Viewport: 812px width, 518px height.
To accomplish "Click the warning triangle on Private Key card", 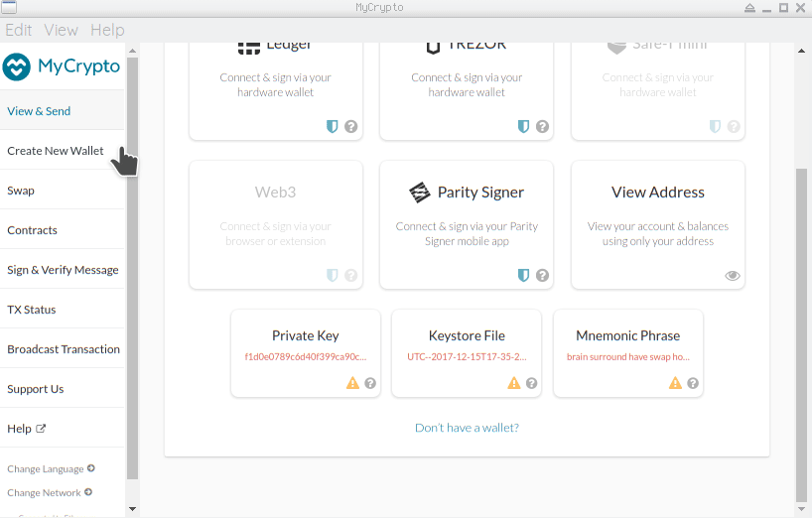I will pos(352,383).
